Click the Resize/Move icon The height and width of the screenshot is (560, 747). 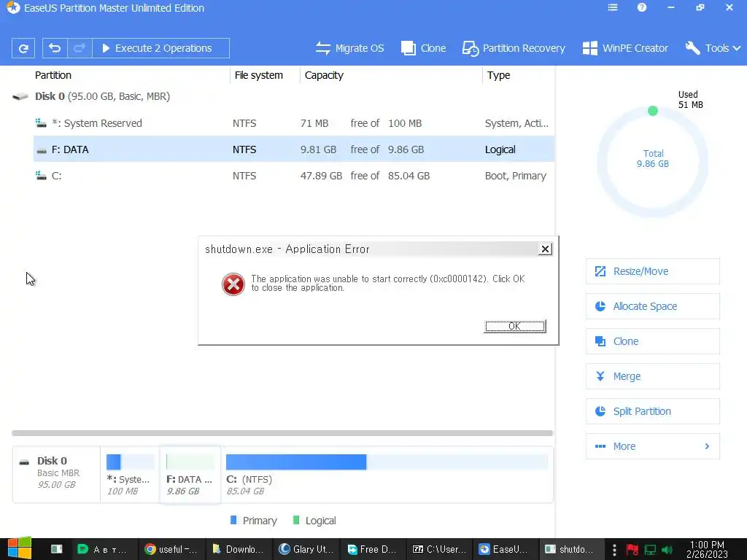coord(600,271)
